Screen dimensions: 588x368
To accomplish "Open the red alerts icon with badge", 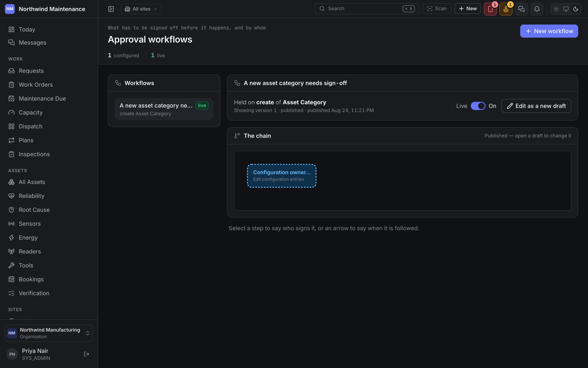I will click(x=490, y=9).
